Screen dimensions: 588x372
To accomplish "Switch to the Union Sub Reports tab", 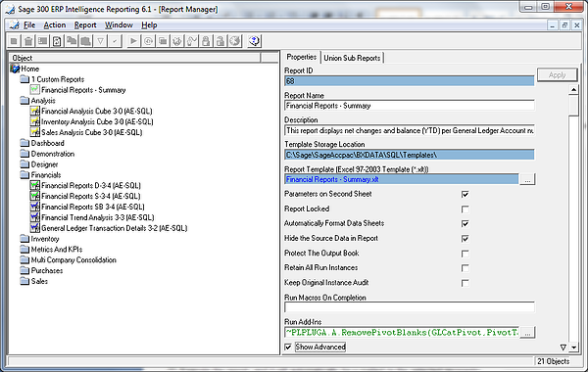I will pos(352,58).
